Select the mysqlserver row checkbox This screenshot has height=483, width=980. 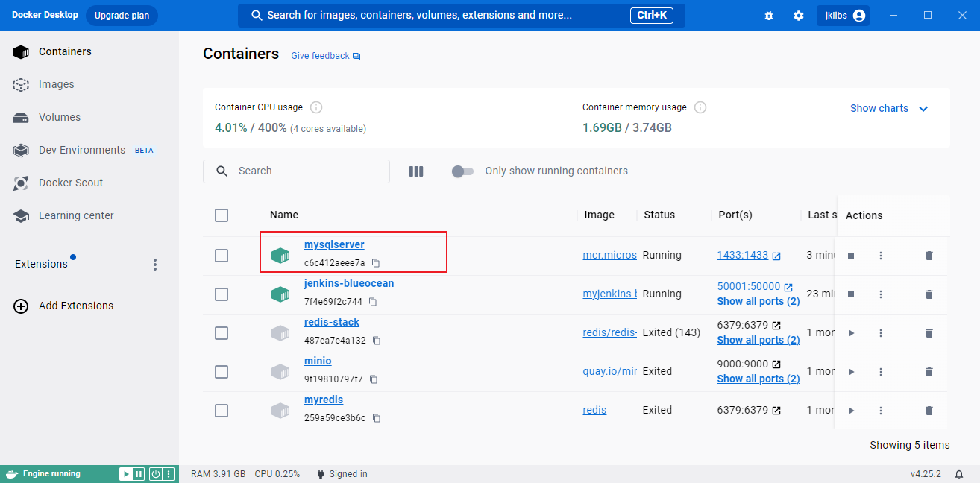[x=222, y=256]
